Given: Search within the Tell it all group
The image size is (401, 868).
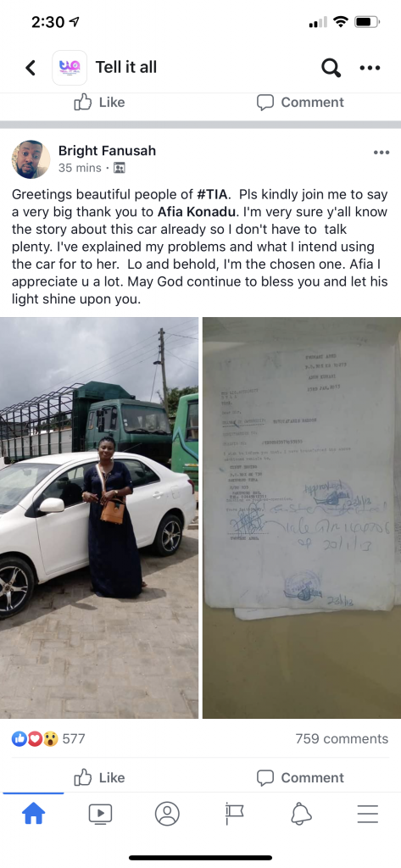Looking at the screenshot, I should 331,68.
